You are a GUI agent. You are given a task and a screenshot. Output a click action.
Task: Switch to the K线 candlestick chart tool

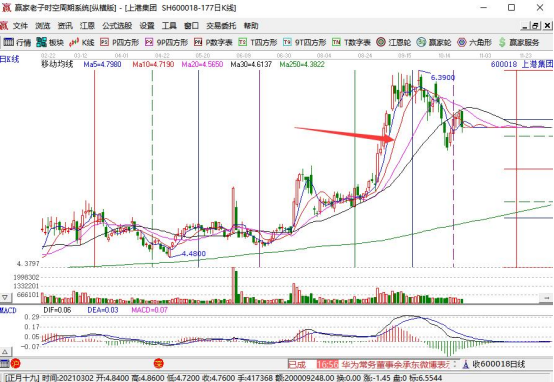point(82,42)
